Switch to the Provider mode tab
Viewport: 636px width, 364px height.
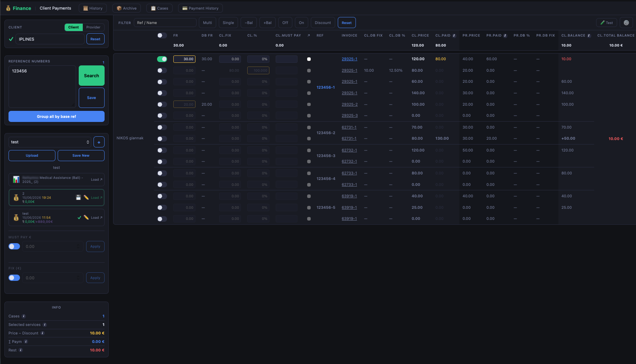(x=93, y=27)
